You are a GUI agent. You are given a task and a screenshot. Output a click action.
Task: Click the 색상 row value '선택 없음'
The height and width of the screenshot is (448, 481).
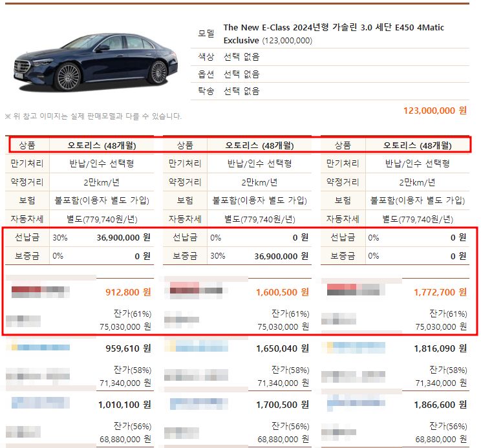241,57
